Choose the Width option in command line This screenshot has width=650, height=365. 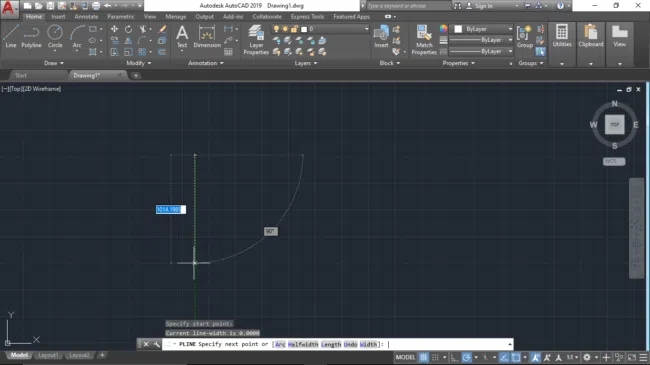click(x=368, y=344)
